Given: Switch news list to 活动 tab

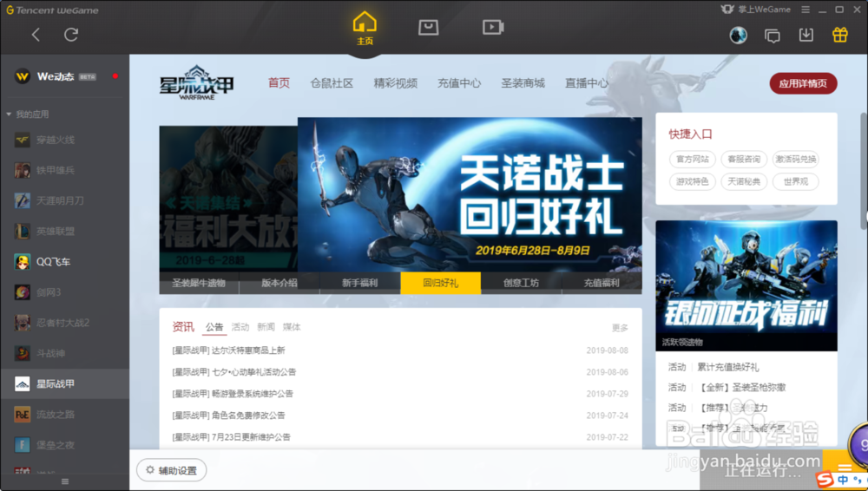Looking at the screenshot, I should point(240,327).
